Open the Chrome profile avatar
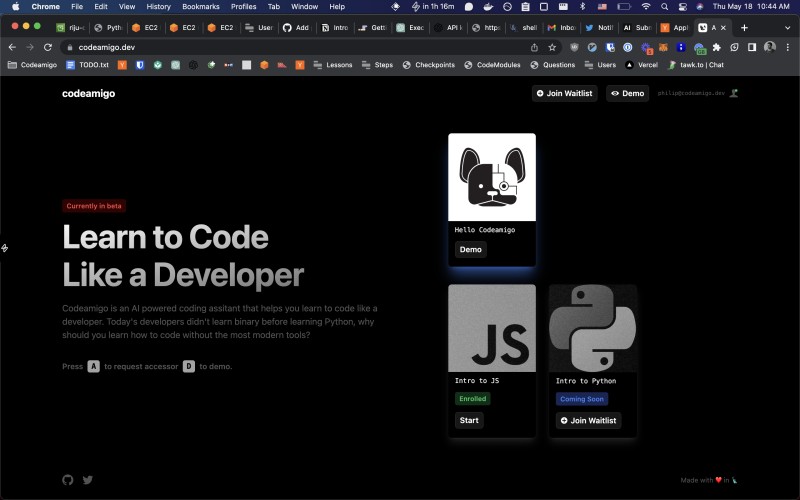This screenshot has height=500, width=800. [x=770, y=47]
